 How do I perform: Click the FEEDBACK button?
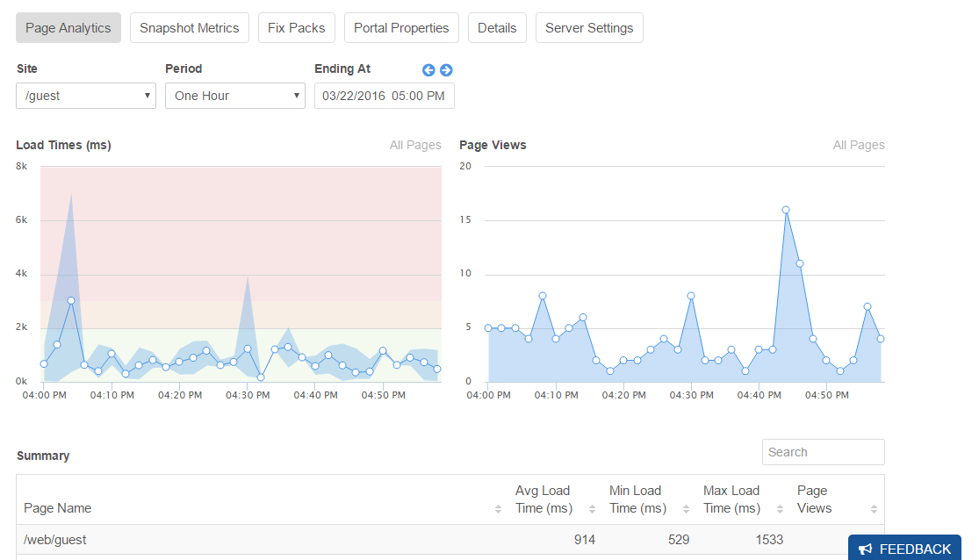pos(904,548)
